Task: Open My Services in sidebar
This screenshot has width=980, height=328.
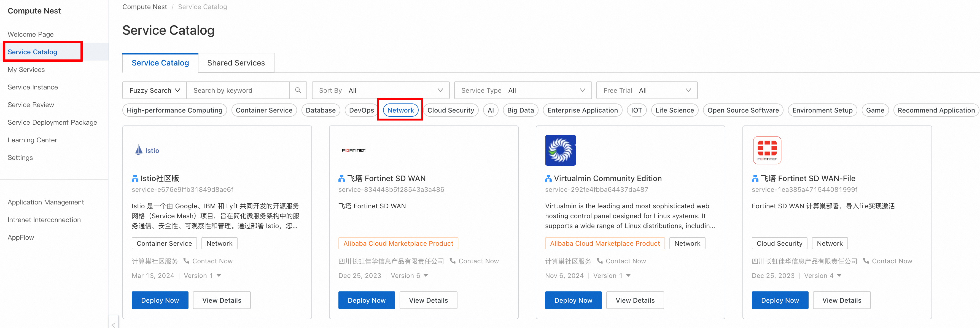Action: 26,69
